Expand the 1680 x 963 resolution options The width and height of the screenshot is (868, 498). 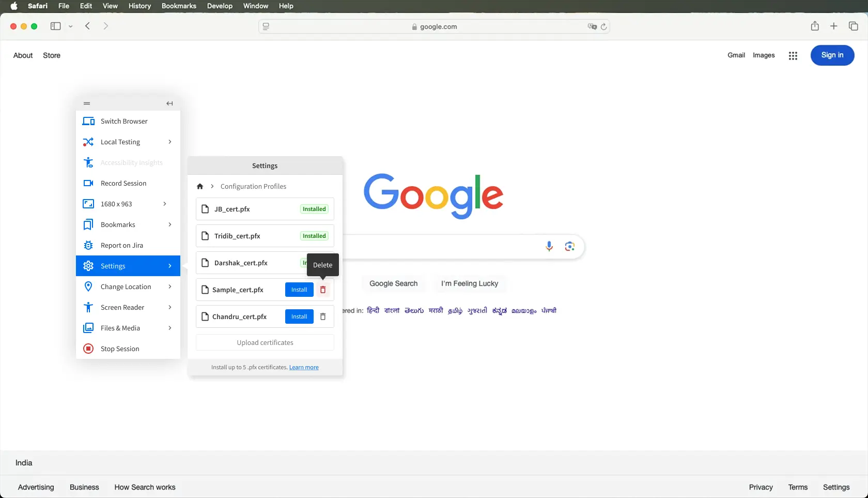(x=165, y=204)
